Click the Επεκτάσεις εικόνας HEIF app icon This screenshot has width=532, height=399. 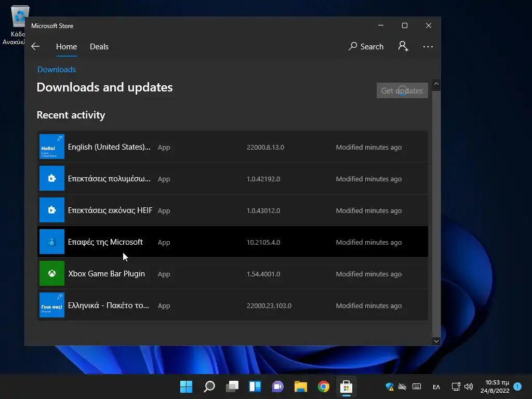52,210
